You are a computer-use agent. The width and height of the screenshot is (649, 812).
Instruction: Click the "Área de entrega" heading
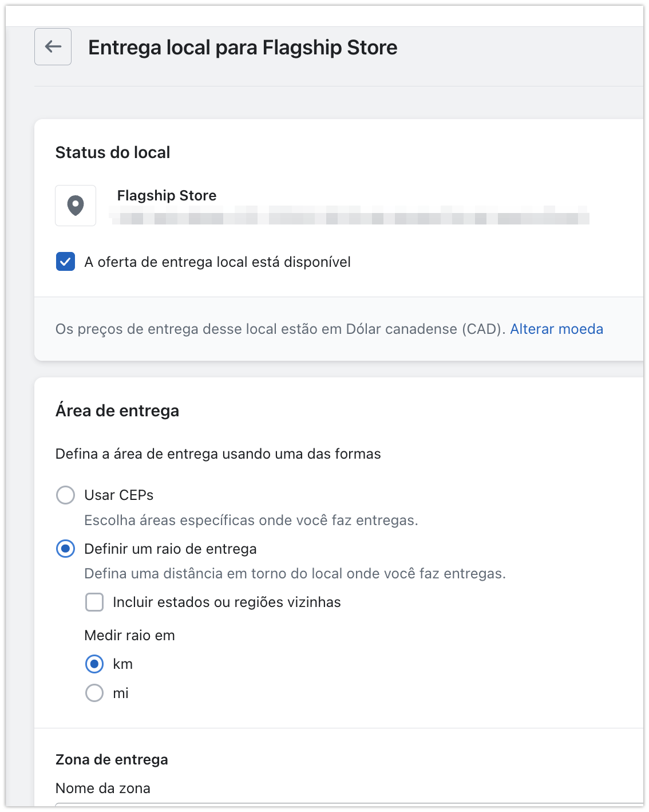pyautogui.click(x=117, y=411)
